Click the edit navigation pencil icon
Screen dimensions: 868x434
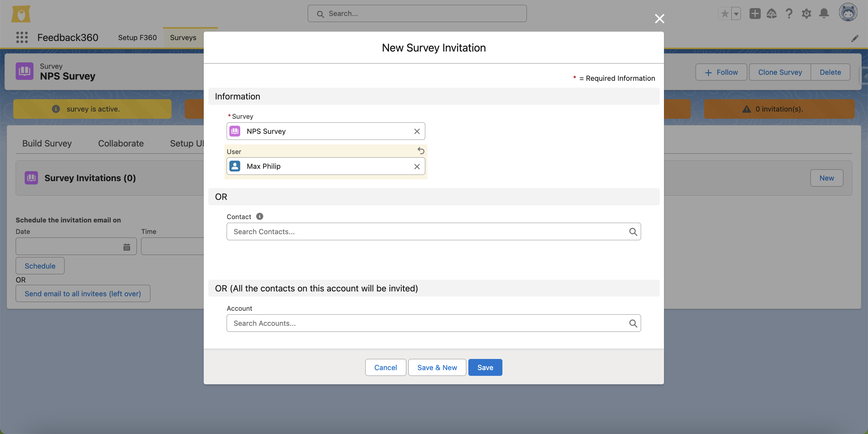tap(854, 38)
